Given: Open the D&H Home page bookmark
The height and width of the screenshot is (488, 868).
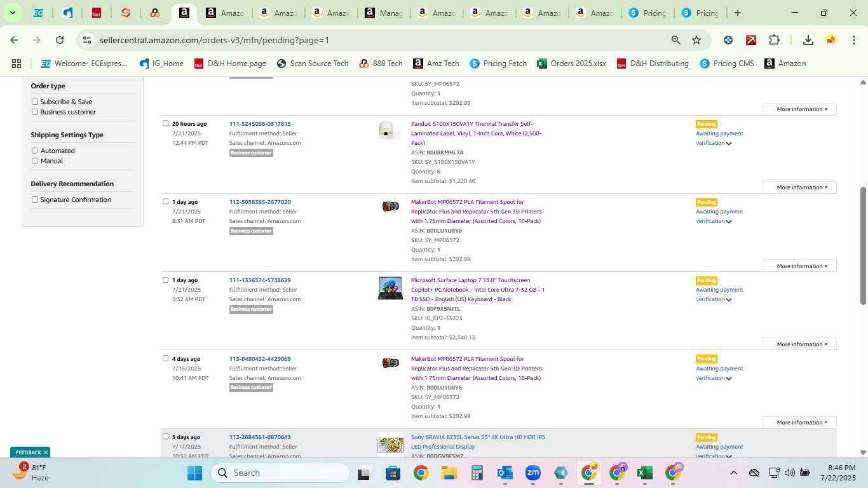Looking at the screenshot, I should point(230,64).
